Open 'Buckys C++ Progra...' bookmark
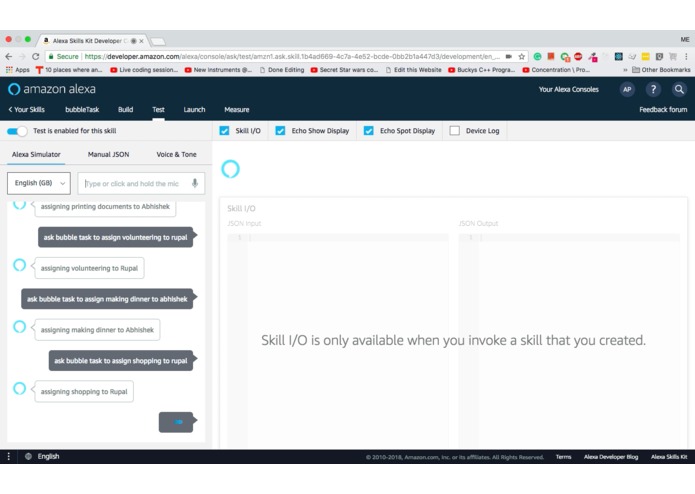Viewport: 695px width, 494px height. (x=481, y=70)
